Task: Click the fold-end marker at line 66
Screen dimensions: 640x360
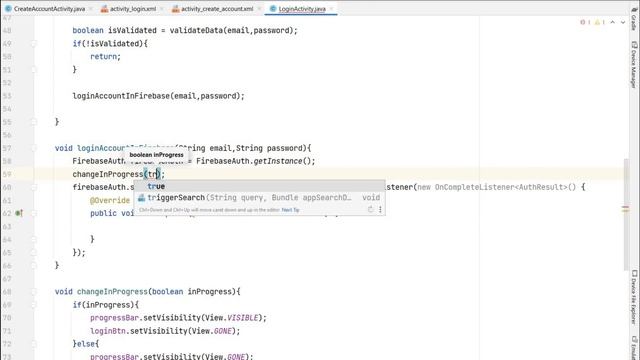Action: coord(34,265)
